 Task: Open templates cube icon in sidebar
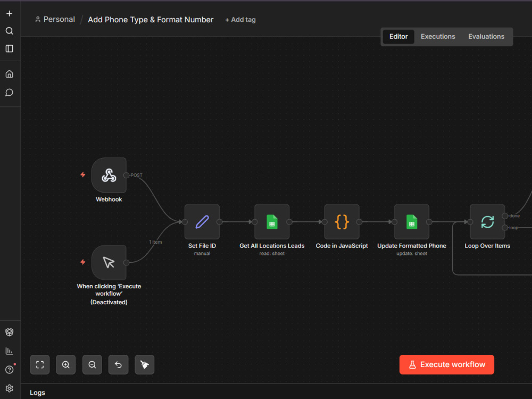pyautogui.click(x=10, y=332)
